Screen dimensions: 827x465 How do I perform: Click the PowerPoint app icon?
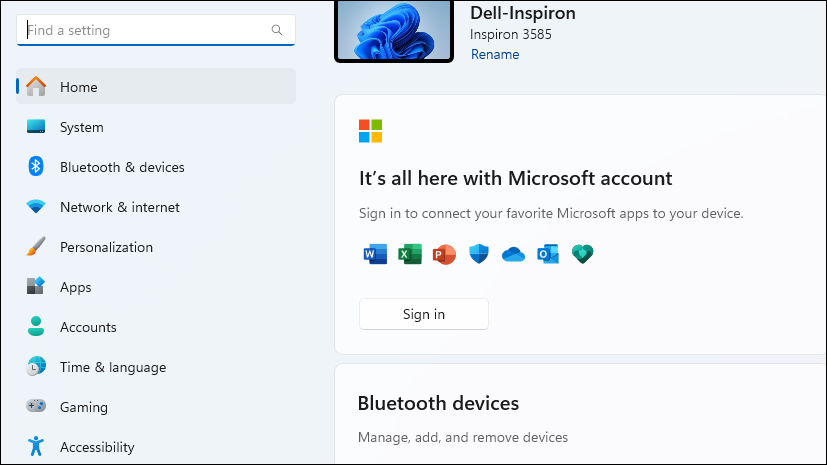[444, 254]
